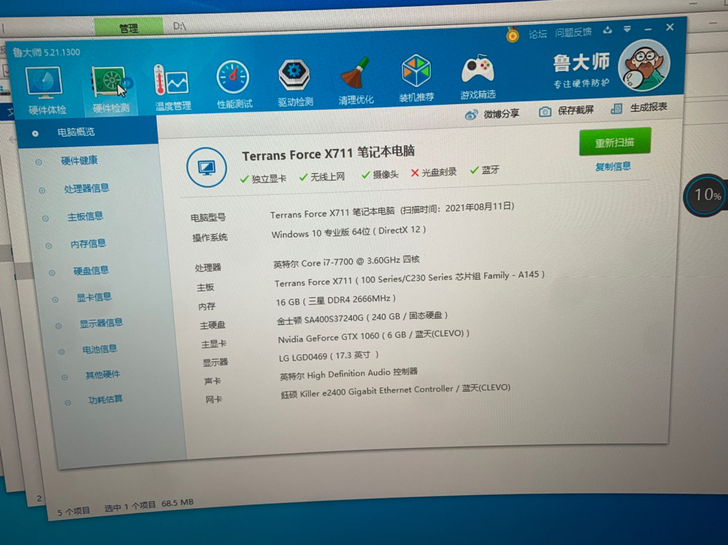Viewport: 728px width, 545px height.
Task: Click the 摄像头 checkmark indicator
Action: (x=380, y=175)
